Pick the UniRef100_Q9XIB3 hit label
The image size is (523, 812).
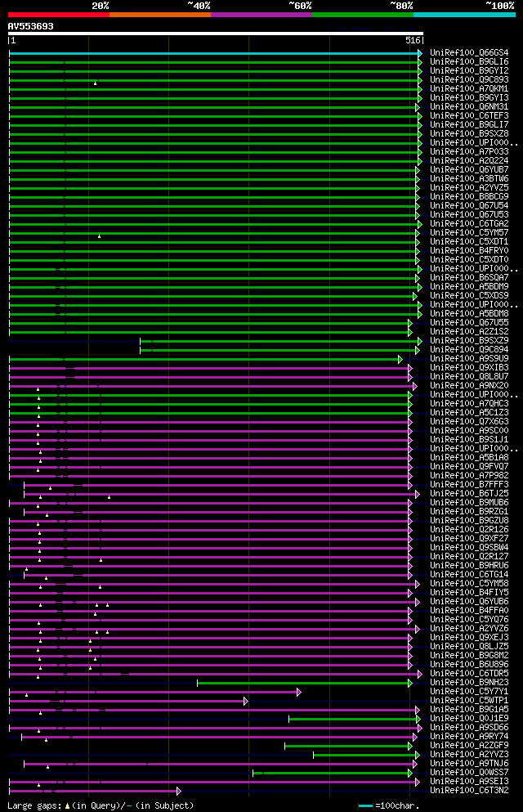point(469,368)
